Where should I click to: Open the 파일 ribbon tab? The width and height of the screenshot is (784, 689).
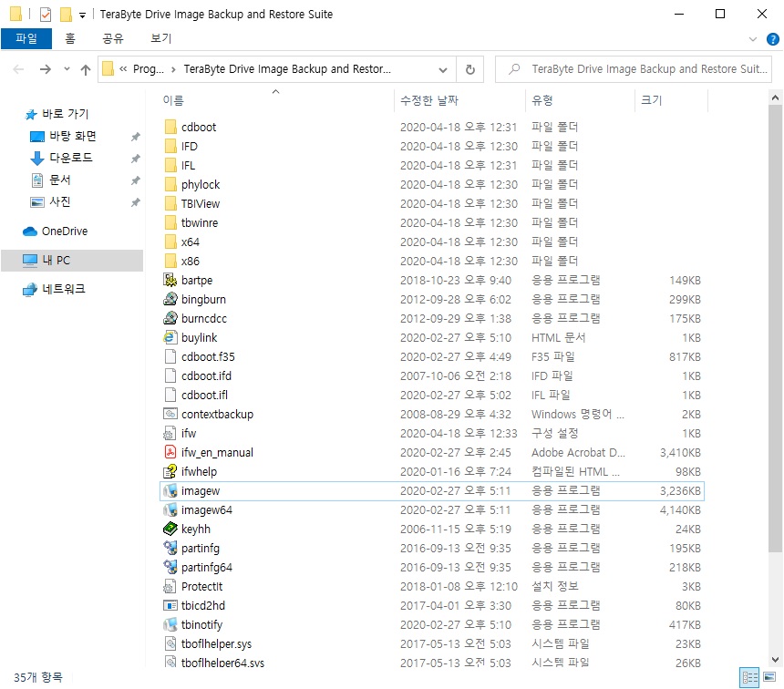[26, 38]
